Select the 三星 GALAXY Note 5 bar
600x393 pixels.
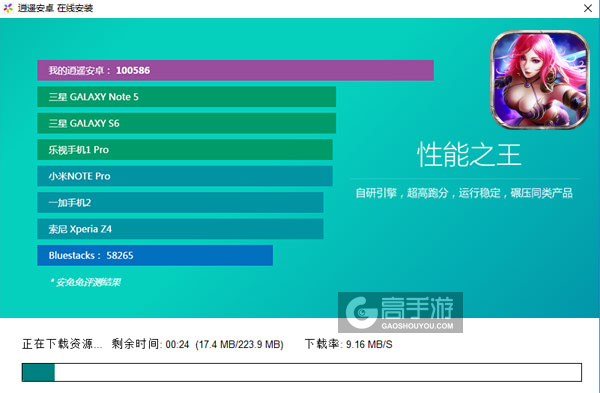pos(186,97)
